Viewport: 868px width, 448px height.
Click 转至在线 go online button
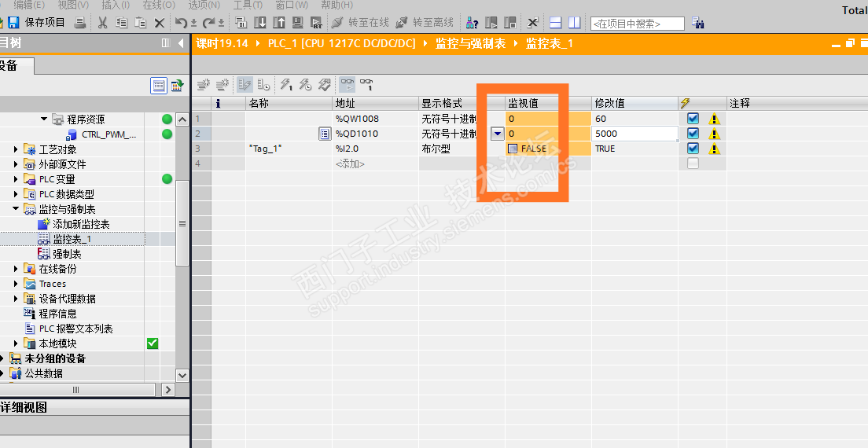pos(360,23)
